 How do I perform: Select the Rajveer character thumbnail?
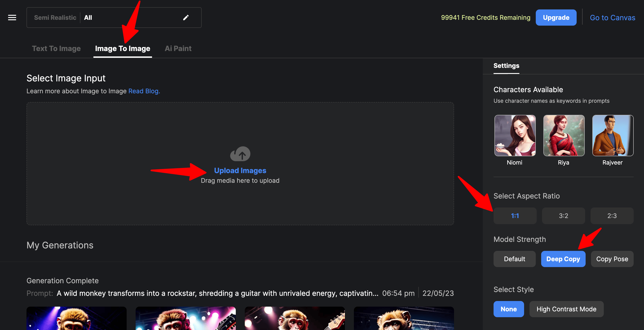point(613,135)
